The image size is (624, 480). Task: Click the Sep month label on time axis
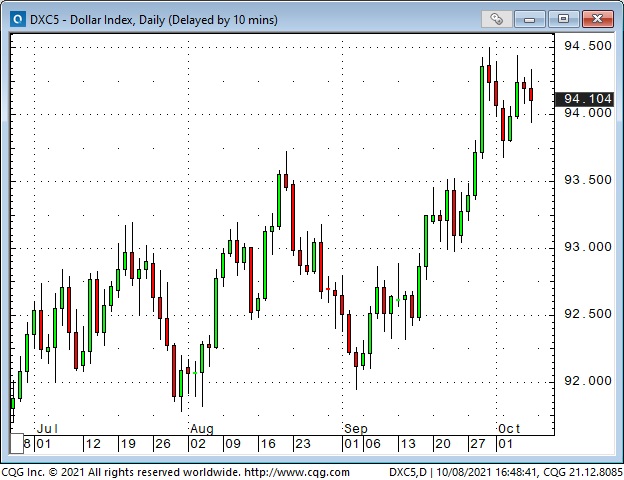(356, 429)
